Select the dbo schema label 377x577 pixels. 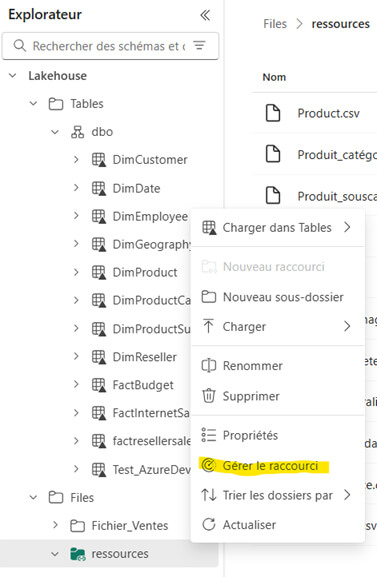pos(102,132)
